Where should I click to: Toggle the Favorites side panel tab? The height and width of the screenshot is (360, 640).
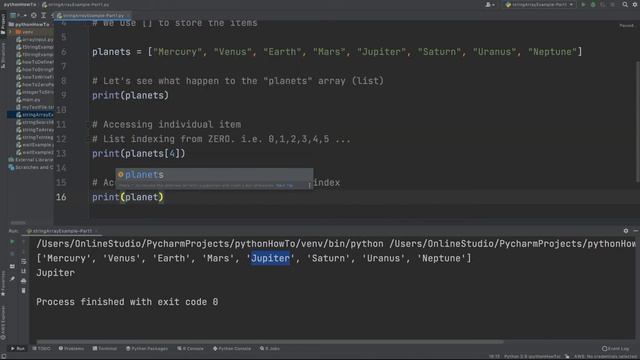point(3,282)
